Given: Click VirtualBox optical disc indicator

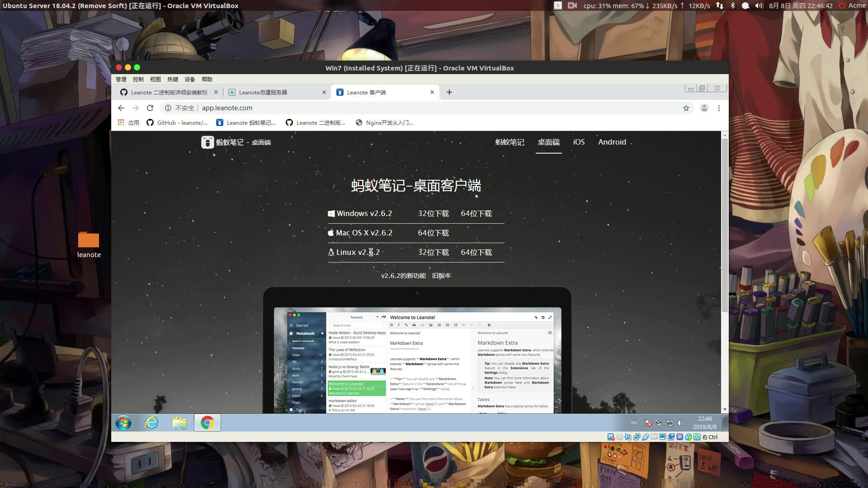Looking at the screenshot, I should pyautogui.click(x=619, y=437).
